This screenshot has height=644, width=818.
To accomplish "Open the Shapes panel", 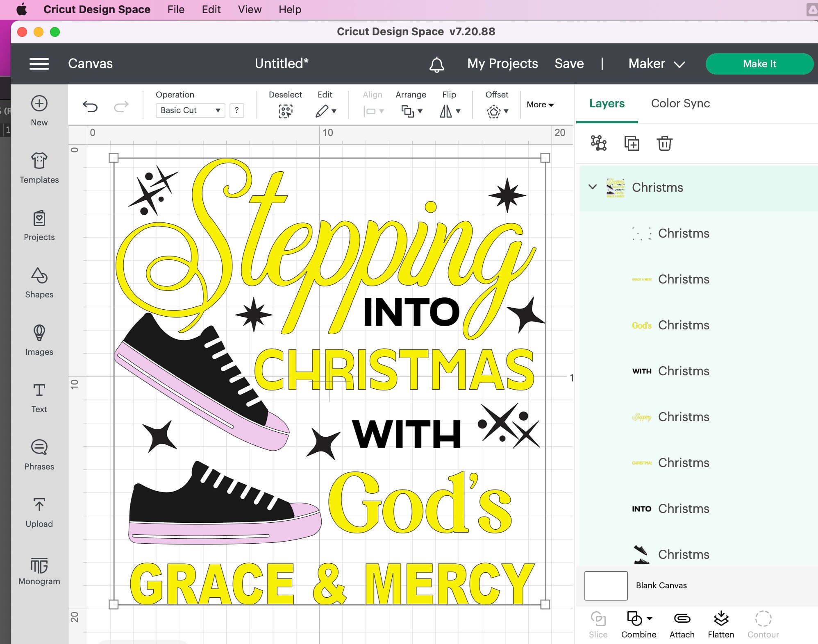I will point(39,282).
